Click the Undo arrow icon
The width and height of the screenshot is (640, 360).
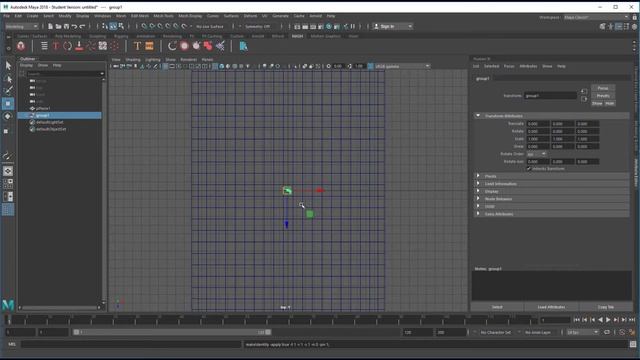[x=74, y=26]
